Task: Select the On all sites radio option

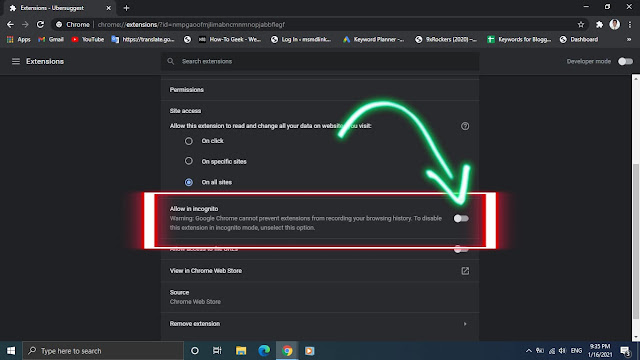Action: click(x=189, y=182)
